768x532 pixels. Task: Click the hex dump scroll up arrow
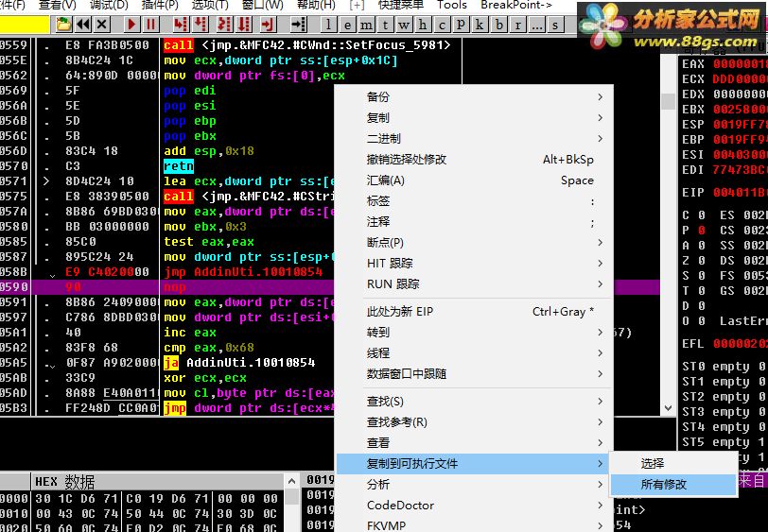pos(291,481)
